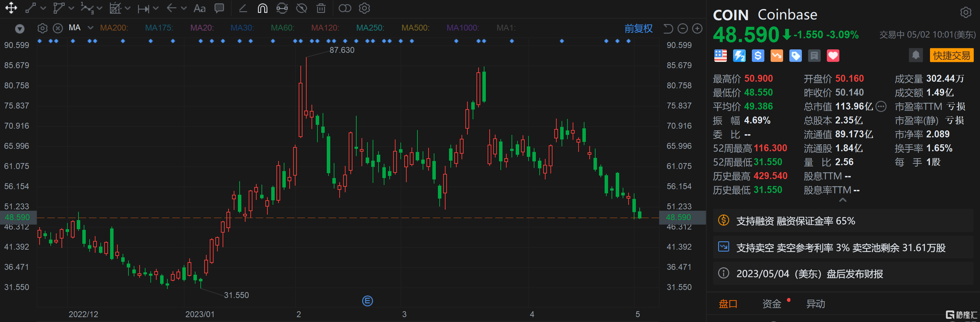
Task: Delete drawings with the trash icon
Action: click(x=321, y=8)
